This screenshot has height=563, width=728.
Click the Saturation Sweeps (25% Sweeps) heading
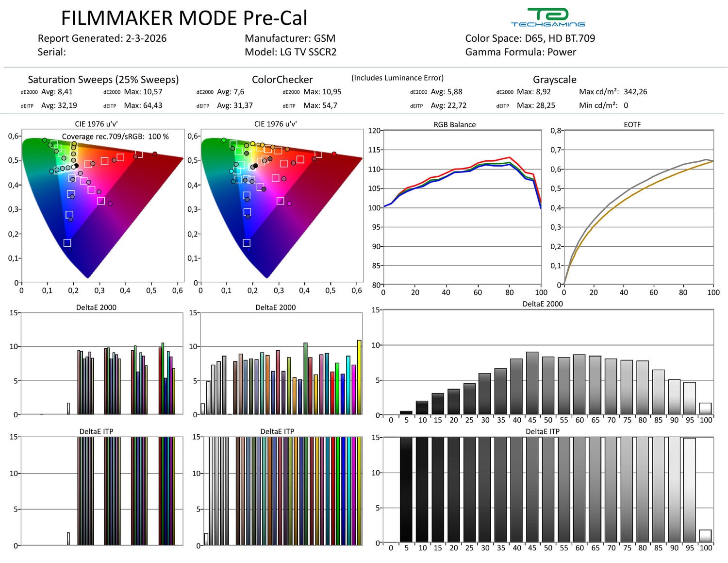click(103, 80)
